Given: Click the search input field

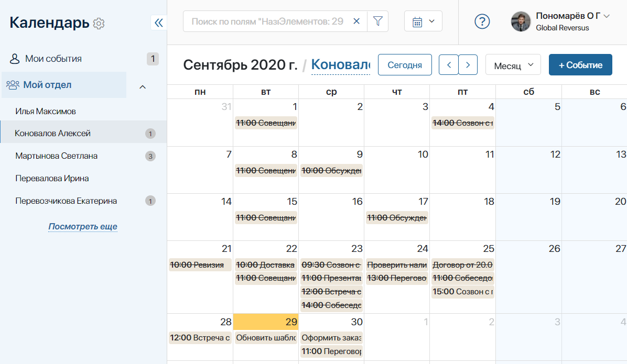Looking at the screenshot, I should tap(267, 21).
